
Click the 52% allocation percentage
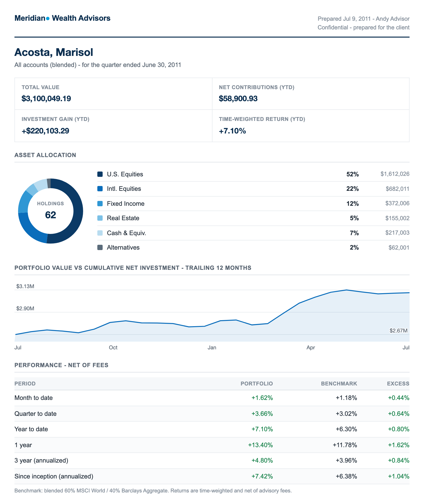click(352, 174)
